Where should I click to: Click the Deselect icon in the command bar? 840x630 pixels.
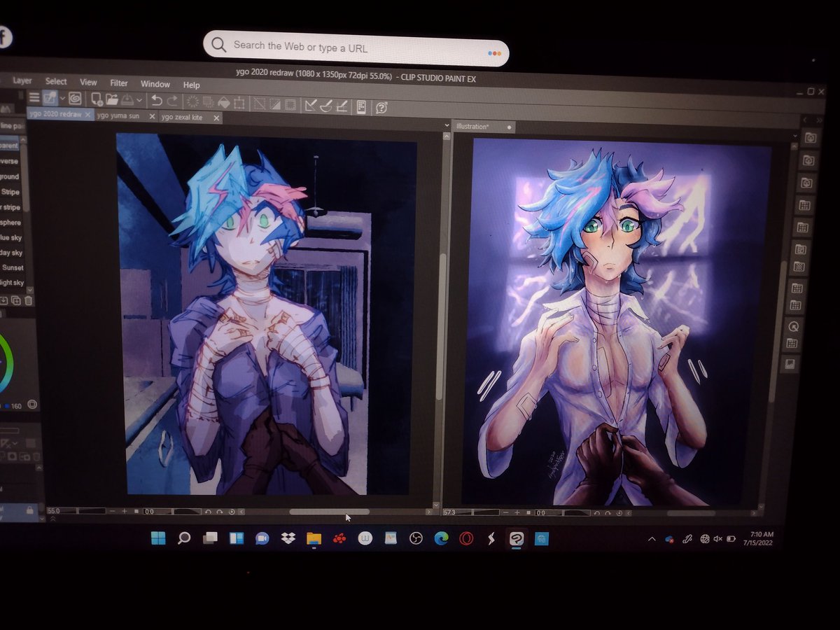tap(259, 104)
